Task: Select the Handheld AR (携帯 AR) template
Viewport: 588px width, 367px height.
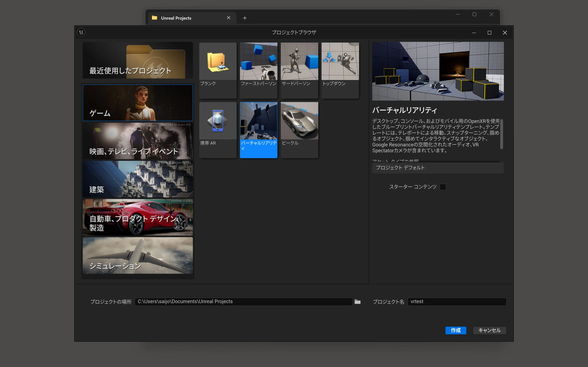Action: coord(218,121)
